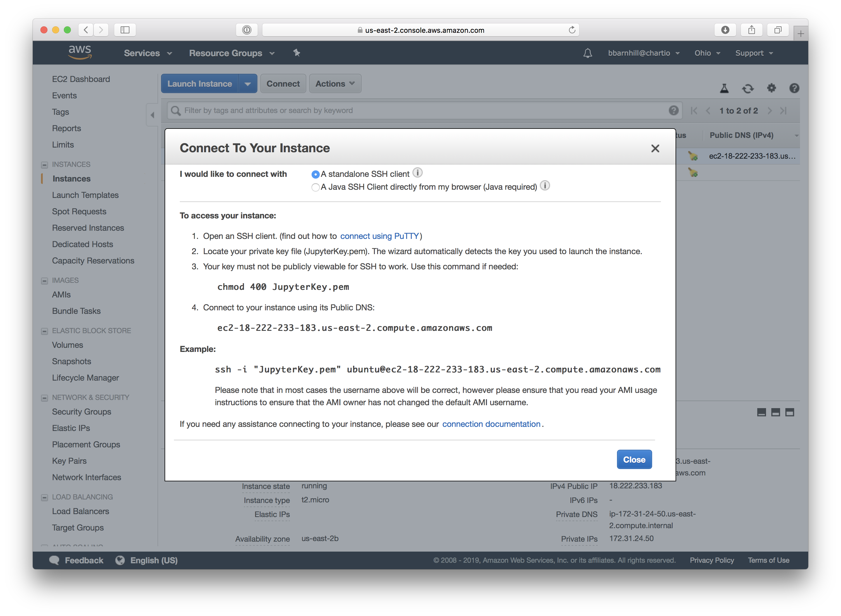This screenshot has height=616, width=841.
Task: Click the experiments flask icon
Action: coord(724,88)
